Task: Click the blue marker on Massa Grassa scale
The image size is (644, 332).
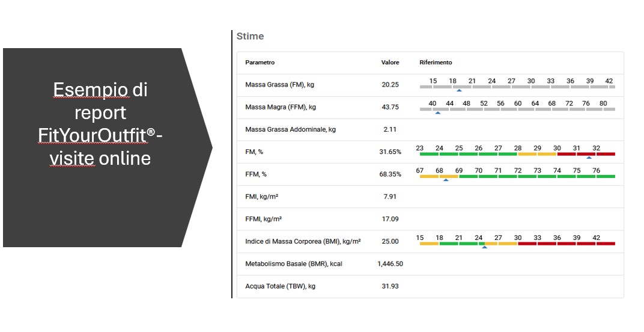Action: click(459, 90)
